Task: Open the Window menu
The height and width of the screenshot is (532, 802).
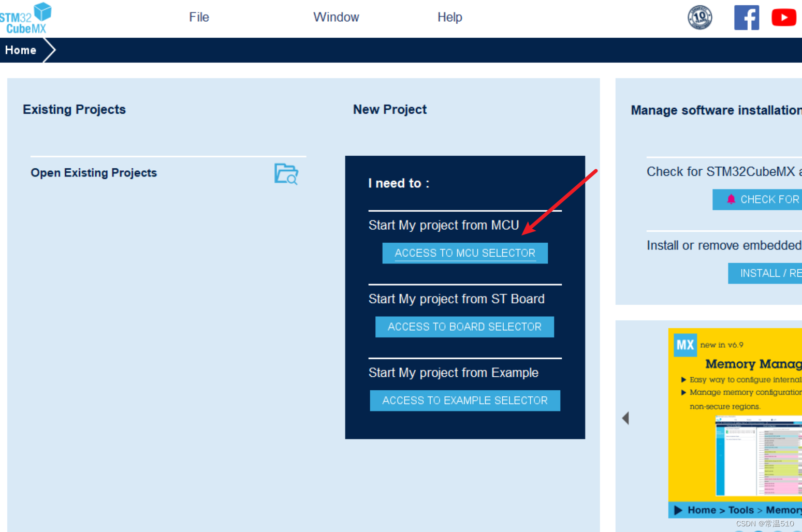Action: tap(336, 17)
